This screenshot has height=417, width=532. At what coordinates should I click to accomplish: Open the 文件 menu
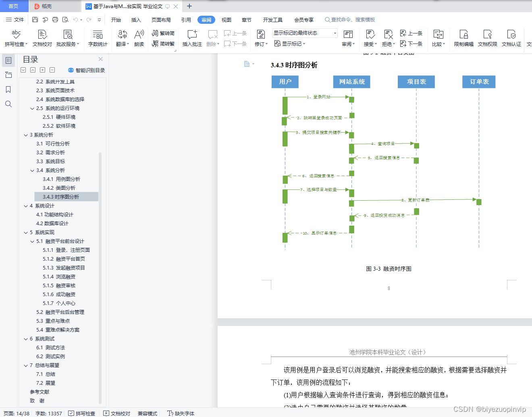point(15,19)
